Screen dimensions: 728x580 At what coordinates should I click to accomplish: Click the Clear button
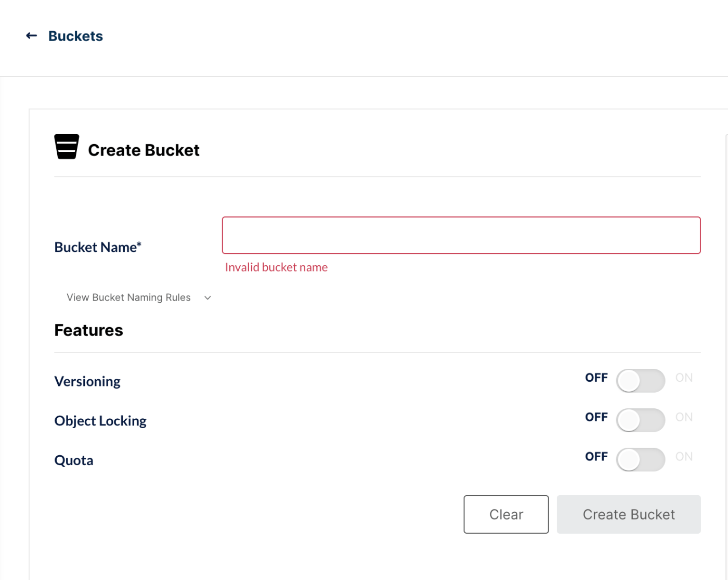tap(506, 514)
